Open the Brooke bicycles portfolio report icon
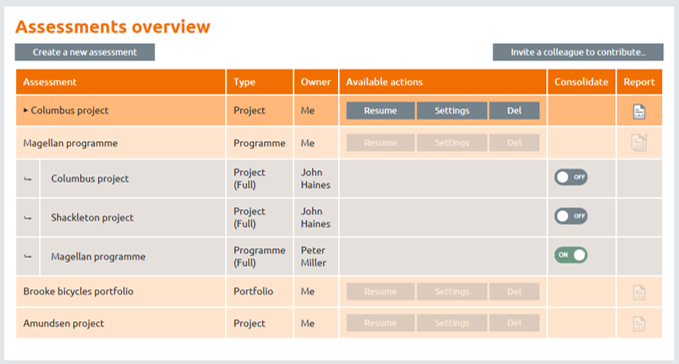The height and width of the screenshot is (364, 679). [639, 292]
